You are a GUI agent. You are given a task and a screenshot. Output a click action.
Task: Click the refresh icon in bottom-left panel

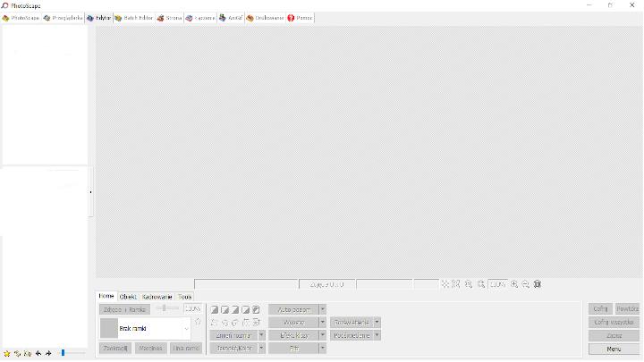pyautogui.click(x=17, y=353)
